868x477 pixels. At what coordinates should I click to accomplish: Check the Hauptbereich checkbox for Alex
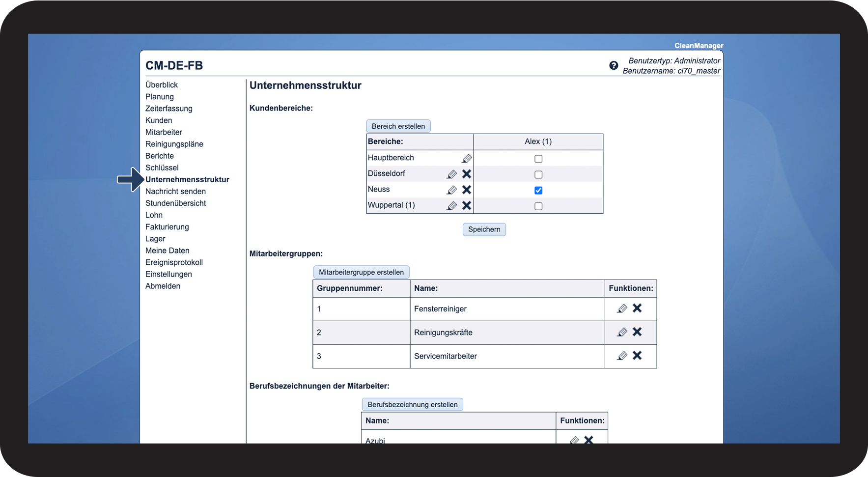coord(538,159)
